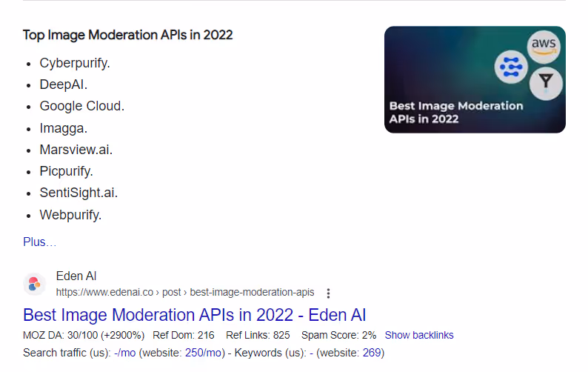This screenshot has width=588, height=372.
Task: Click the Ref Links: 825 metric
Action: (258, 335)
